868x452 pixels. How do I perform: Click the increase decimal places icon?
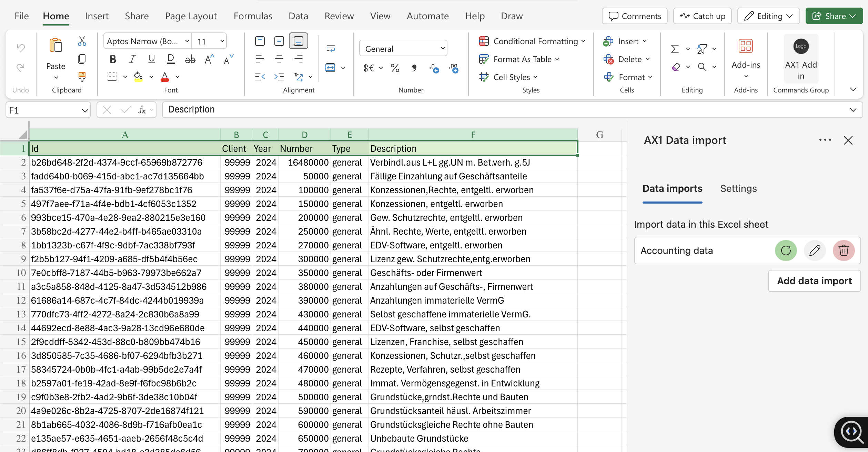click(x=454, y=68)
